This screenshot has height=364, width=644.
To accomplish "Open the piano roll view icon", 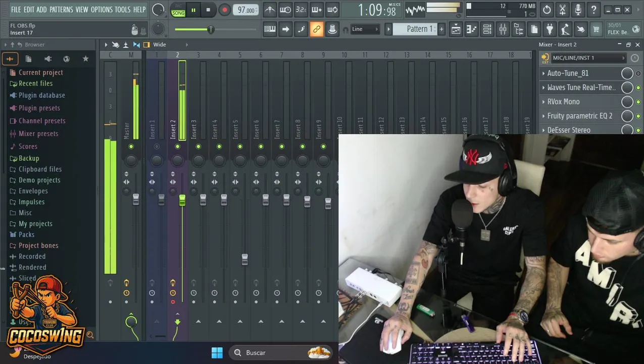I will point(471,29).
